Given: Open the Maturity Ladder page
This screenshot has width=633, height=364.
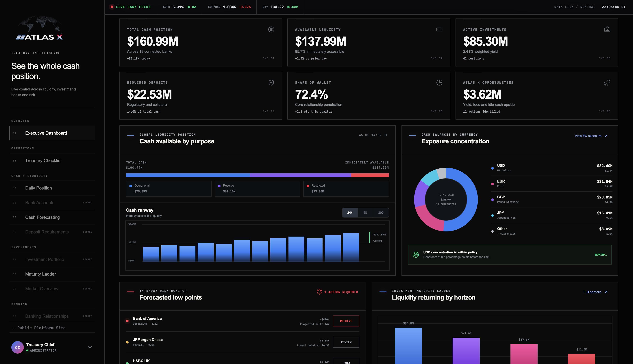Looking at the screenshot, I should point(52,274).
